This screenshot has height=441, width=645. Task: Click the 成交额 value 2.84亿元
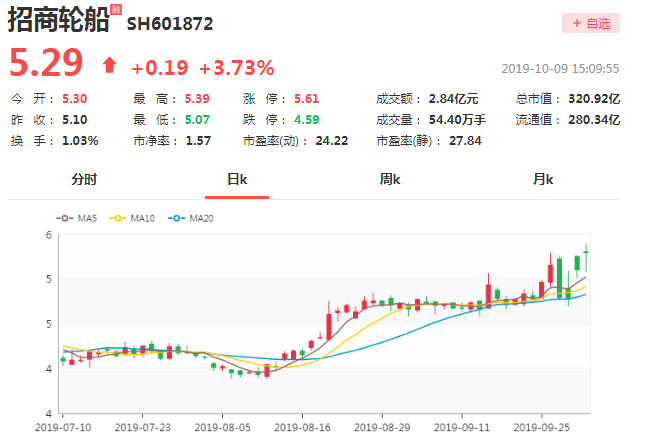point(453,99)
